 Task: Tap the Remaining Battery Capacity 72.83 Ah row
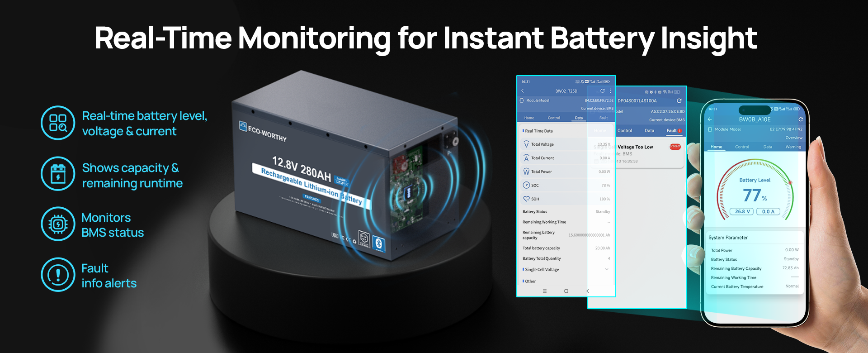[x=755, y=268]
